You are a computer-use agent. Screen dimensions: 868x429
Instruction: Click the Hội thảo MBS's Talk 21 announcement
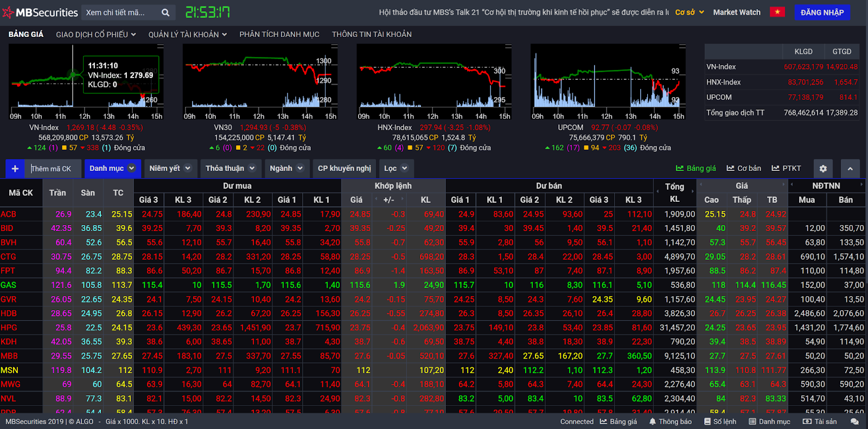point(524,12)
